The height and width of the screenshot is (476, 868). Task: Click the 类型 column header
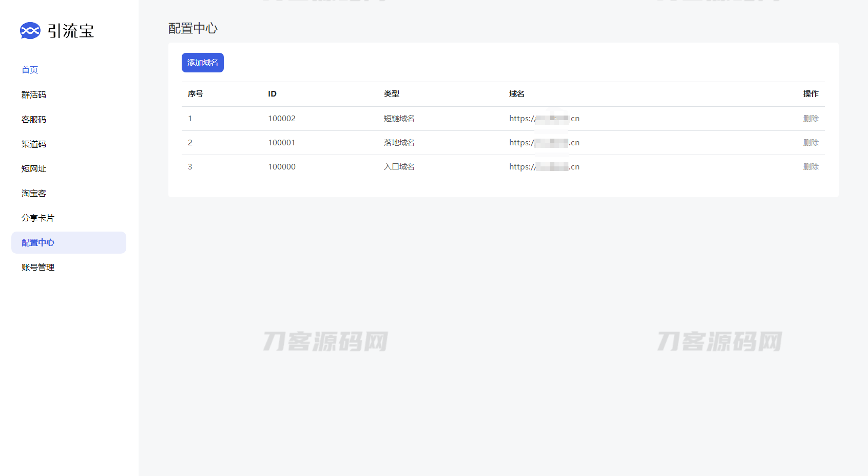pos(391,94)
